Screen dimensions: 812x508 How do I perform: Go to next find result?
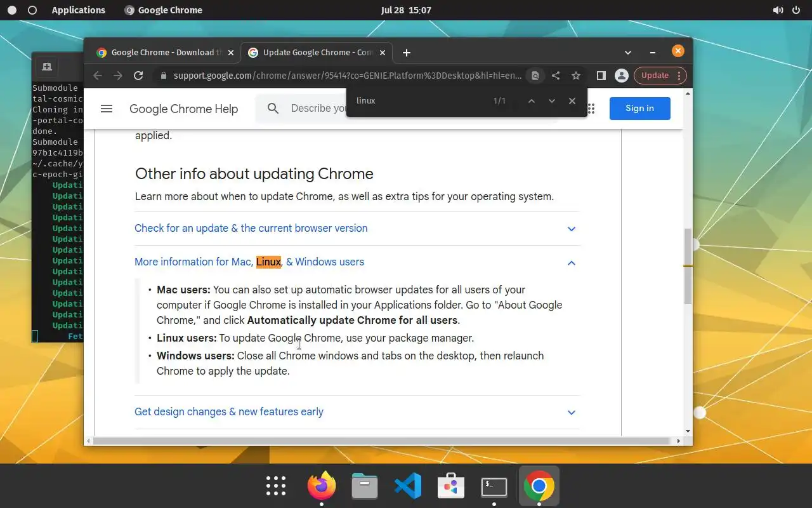[552, 101]
